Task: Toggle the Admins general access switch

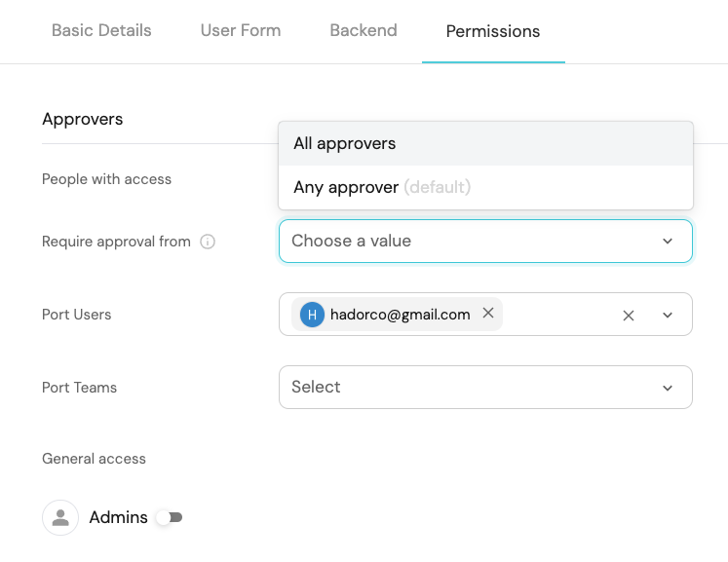Action: click(170, 517)
